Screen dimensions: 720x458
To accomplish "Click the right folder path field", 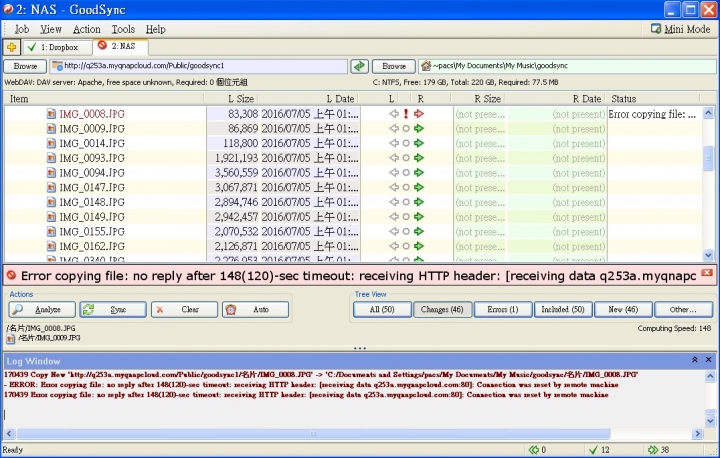I will pos(567,66).
